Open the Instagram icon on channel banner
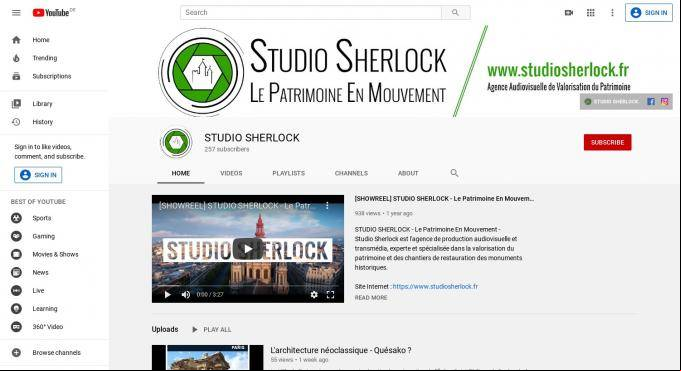 664,102
